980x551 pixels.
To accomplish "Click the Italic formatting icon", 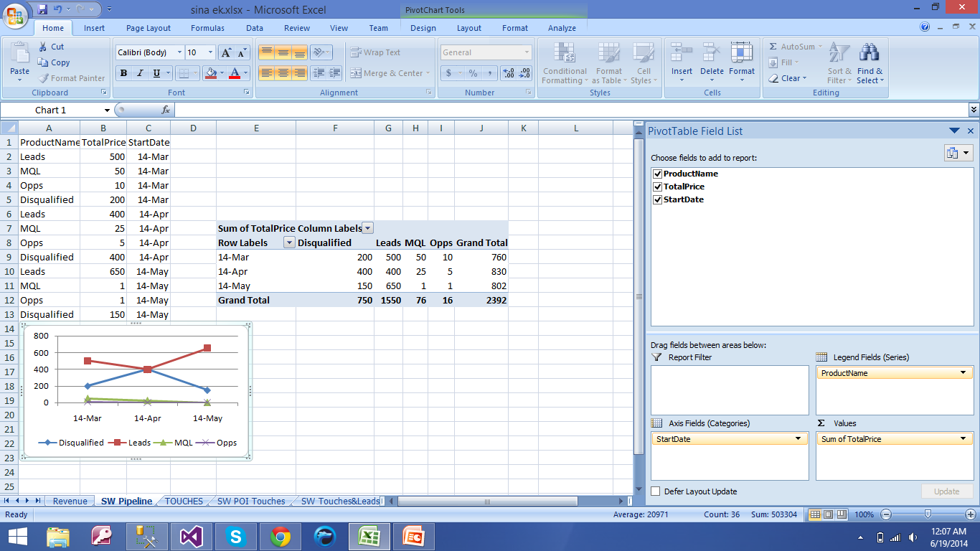I will (140, 73).
